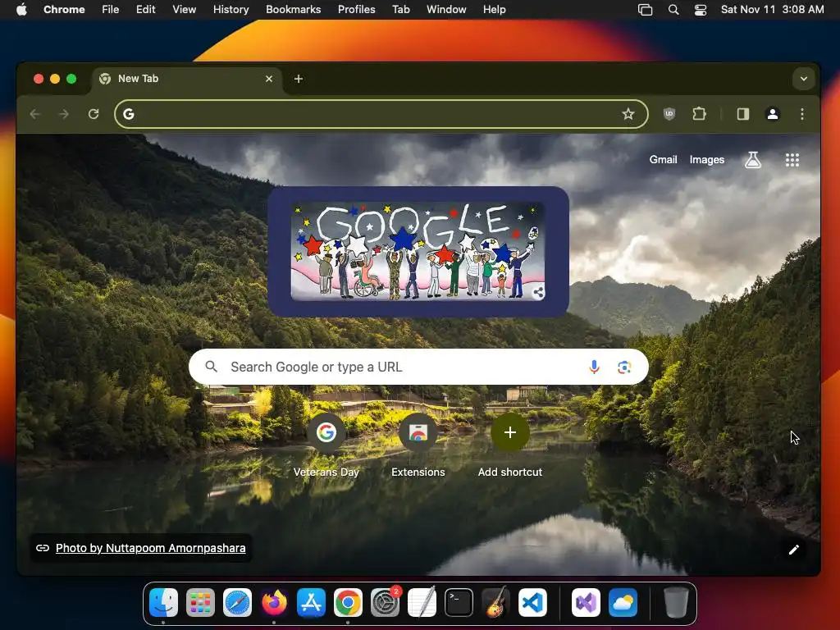Open Terminal from the Dock
This screenshot has width=840, height=630.
[x=459, y=603]
